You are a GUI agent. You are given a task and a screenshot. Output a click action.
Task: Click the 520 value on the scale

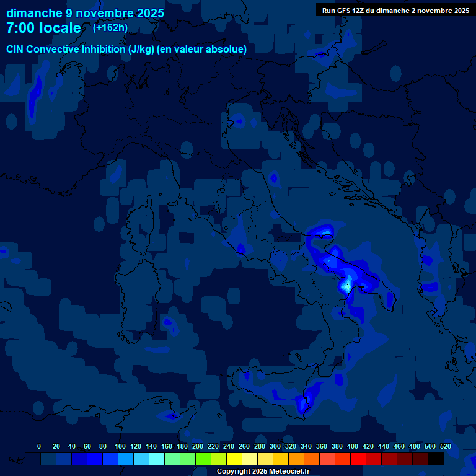coord(445,446)
